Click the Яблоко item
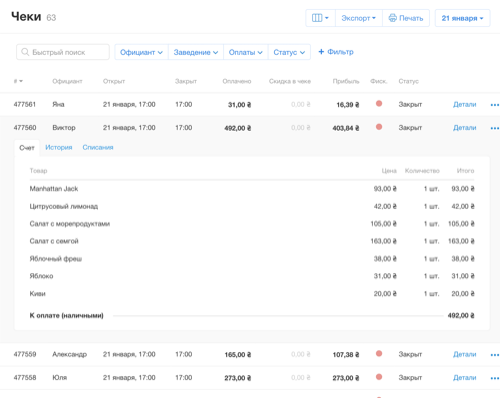Viewport: 500px width, 398px height. point(41,276)
